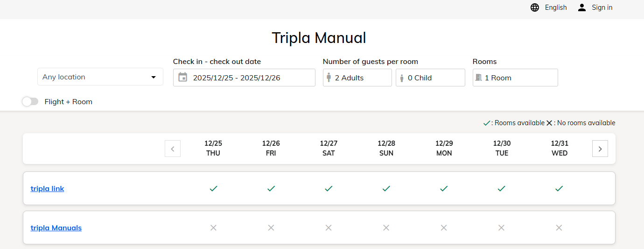Click the child person icon
Image resolution: width=644 pixels, height=249 pixels.
402,78
